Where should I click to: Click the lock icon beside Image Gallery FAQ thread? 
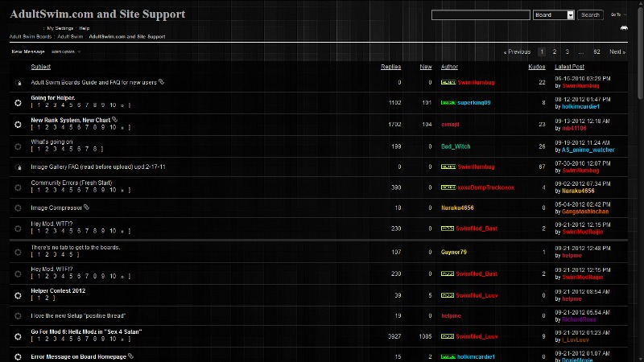pyautogui.click(x=18, y=167)
